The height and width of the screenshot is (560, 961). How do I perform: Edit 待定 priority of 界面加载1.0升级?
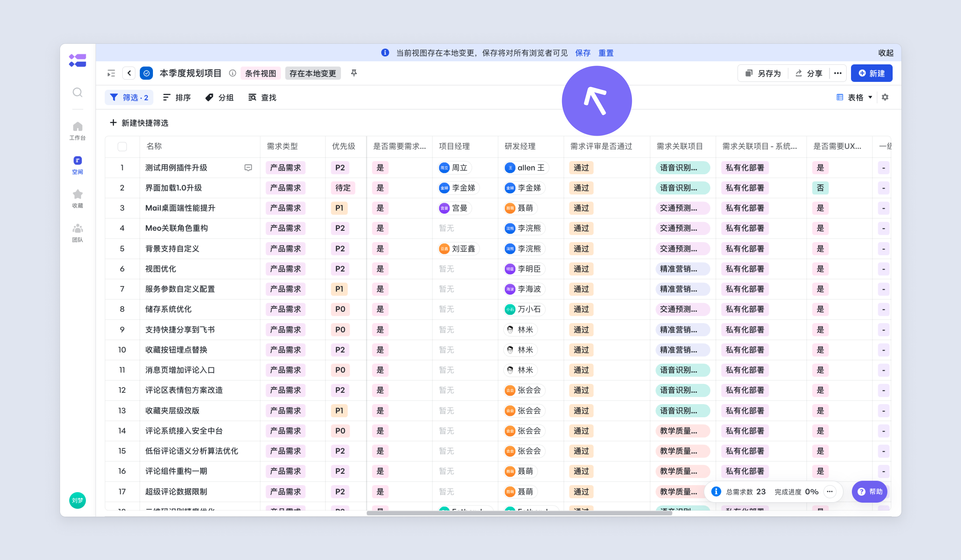pyautogui.click(x=342, y=188)
